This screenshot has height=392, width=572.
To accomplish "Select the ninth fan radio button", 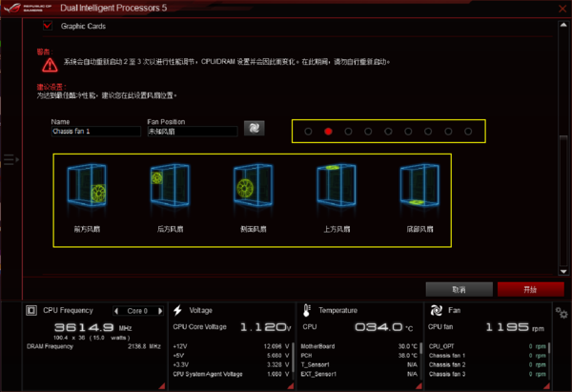I will click(468, 132).
